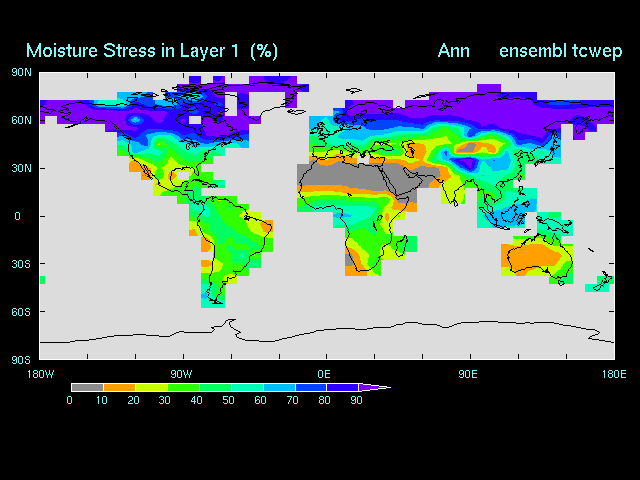Select the 'Ann' period label
The width and height of the screenshot is (640, 480).
pyautogui.click(x=453, y=50)
